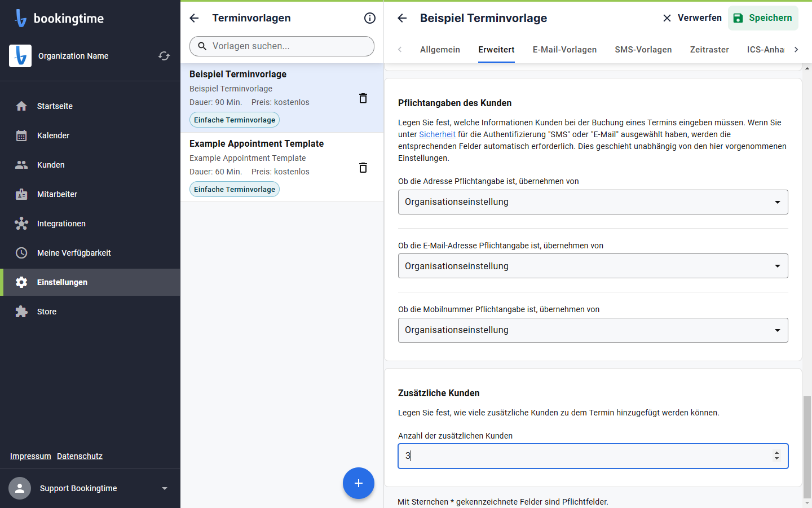Open Startseite via the home icon

tap(21, 106)
